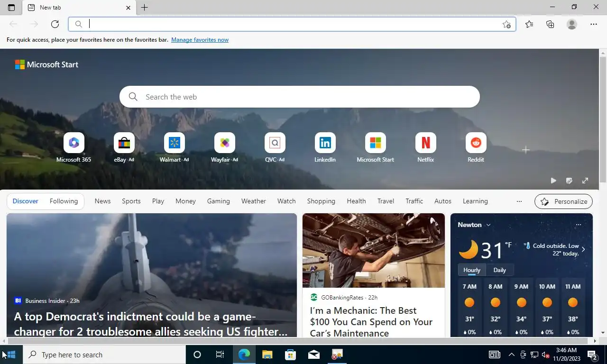Open the Watch category
Viewport: 607px width, 364px height.
[286, 201]
